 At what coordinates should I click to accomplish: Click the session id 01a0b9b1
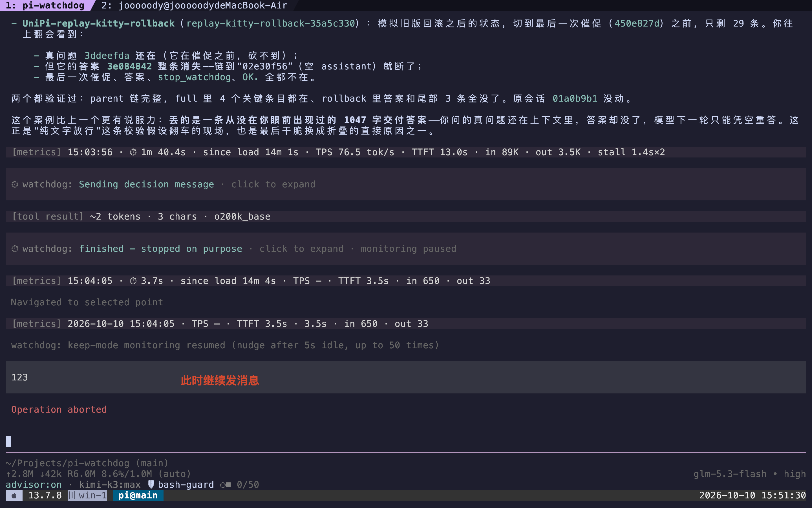point(575,98)
